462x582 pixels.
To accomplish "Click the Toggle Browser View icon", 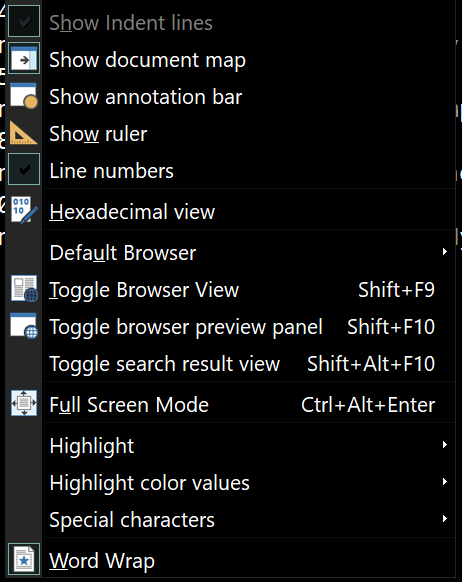I will coord(24,288).
